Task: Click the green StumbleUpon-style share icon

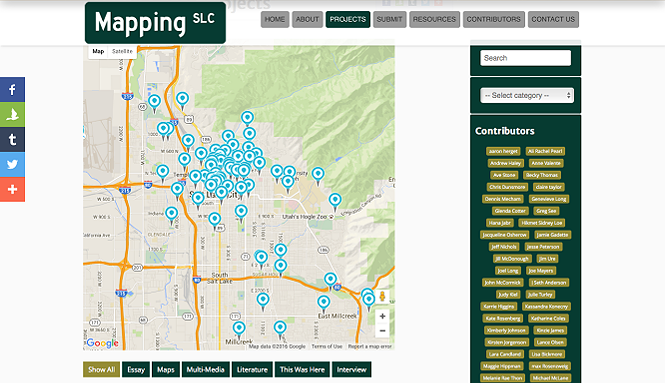Action: pos(12,115)
